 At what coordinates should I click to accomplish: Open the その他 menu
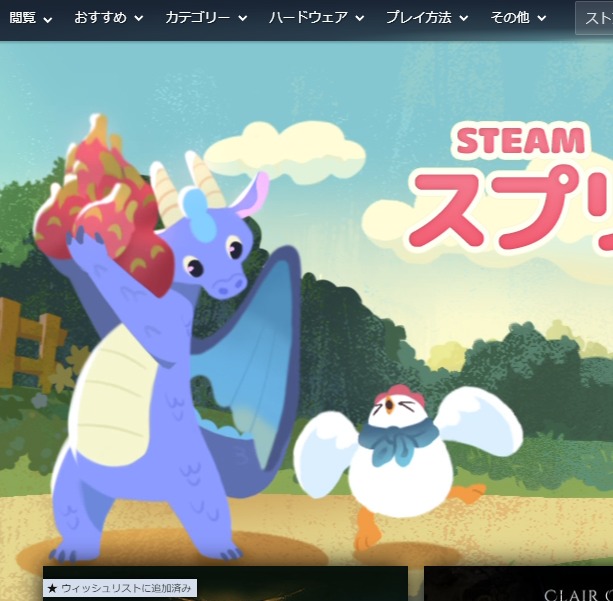[518, 18]
